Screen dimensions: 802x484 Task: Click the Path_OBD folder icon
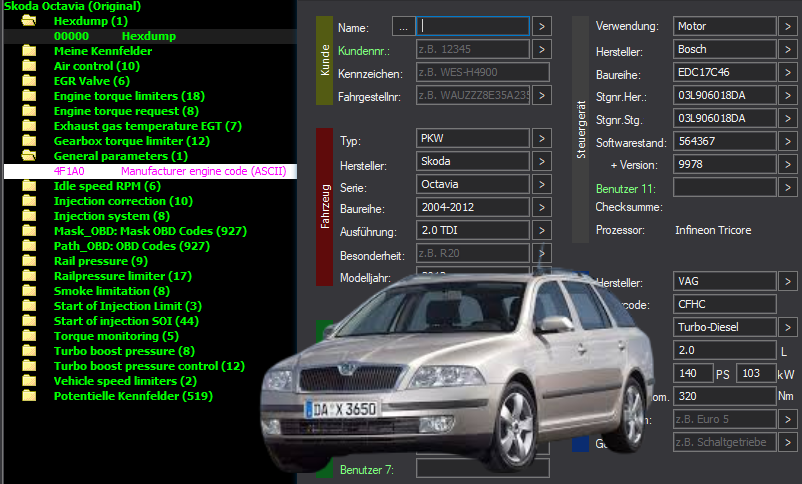tap(29, 246)
